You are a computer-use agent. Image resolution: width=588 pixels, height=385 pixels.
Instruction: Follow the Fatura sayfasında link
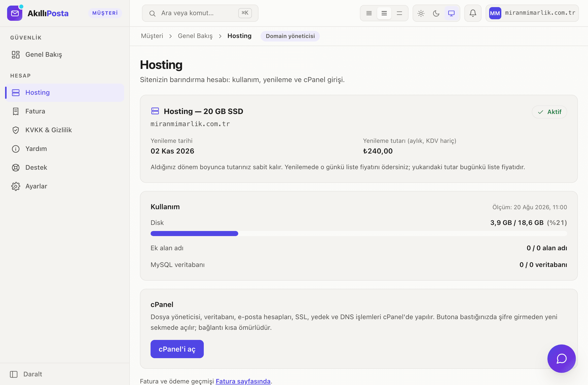243,381
